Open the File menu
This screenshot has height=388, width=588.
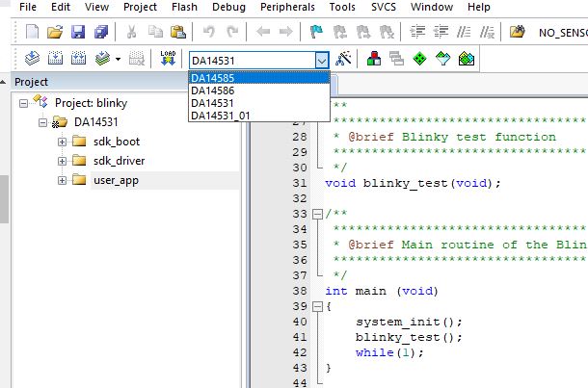[x=28, y=7]
